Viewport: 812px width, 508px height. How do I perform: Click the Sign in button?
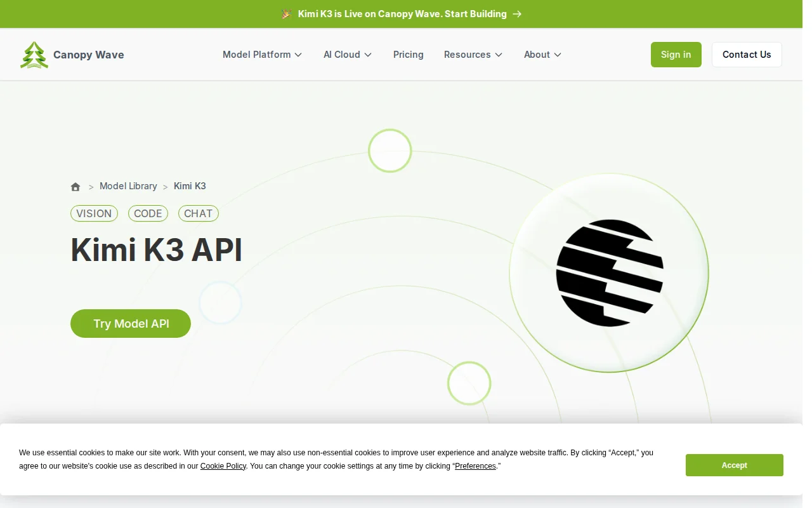pyautogui.click(x=676, y=55)
